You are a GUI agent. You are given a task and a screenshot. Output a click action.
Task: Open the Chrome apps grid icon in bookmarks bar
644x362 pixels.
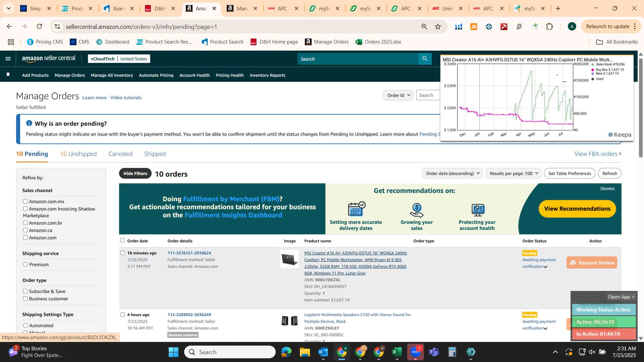(x=11, y=42)
